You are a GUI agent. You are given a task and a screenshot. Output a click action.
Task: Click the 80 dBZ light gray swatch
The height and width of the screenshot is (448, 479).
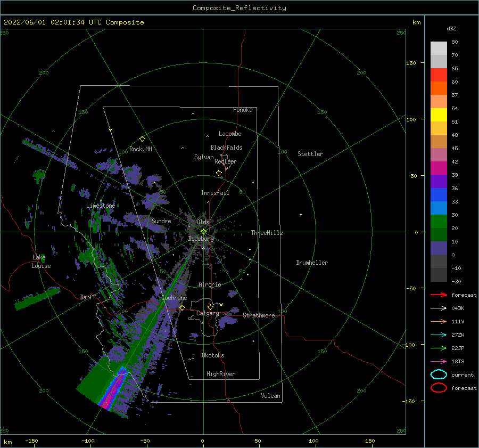[x=439, y=48]
